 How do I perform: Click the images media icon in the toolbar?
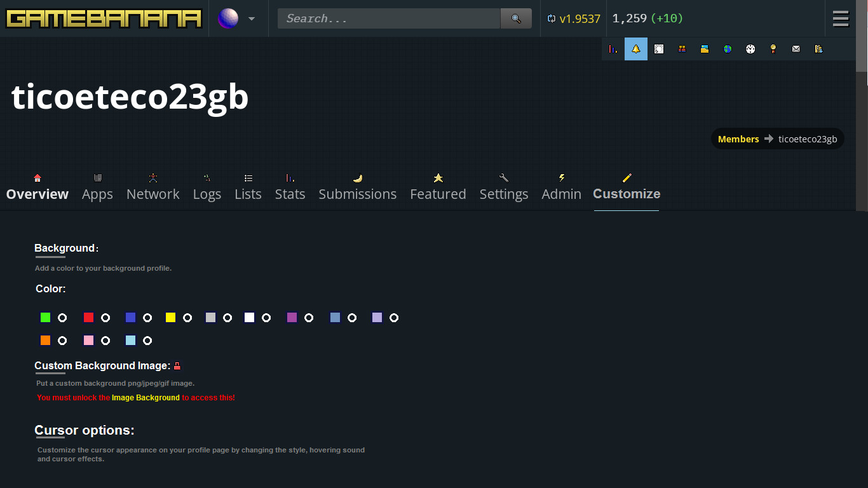click(x=705, y=49)
